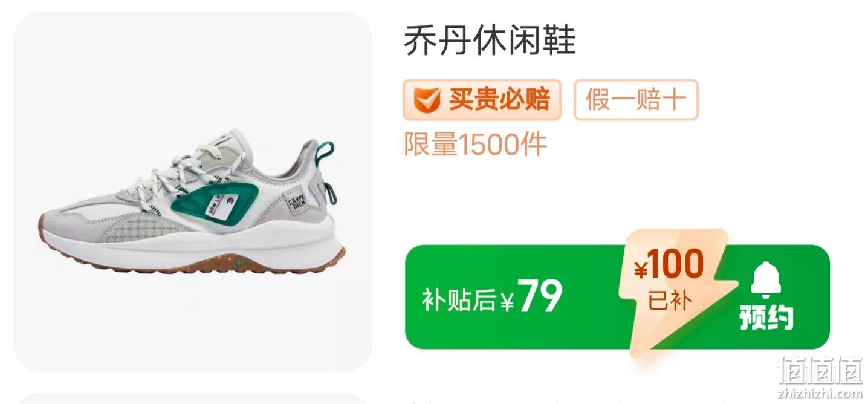Tap the yen symbol before 79
The image size is (868, 404).
[507, 301]
